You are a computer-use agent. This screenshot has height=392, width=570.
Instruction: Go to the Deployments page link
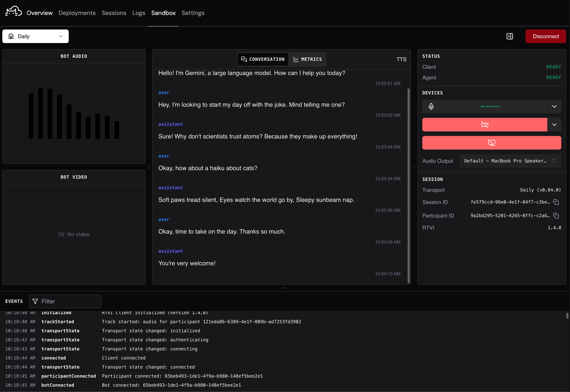pos(77,13)
